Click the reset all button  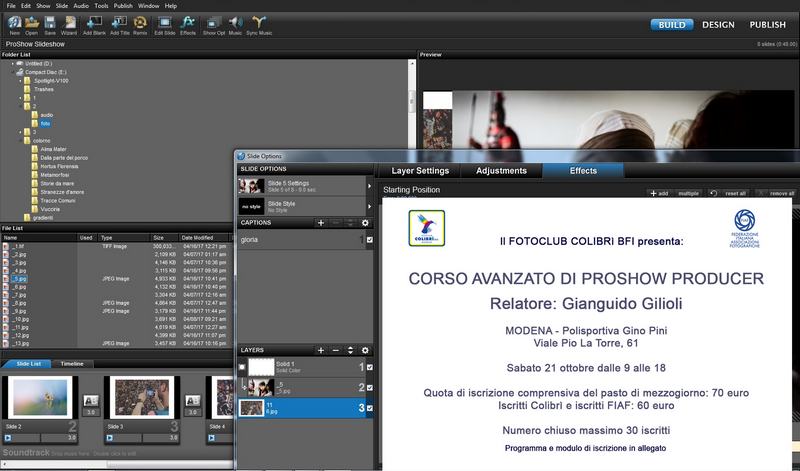click(x=735, y=193)
